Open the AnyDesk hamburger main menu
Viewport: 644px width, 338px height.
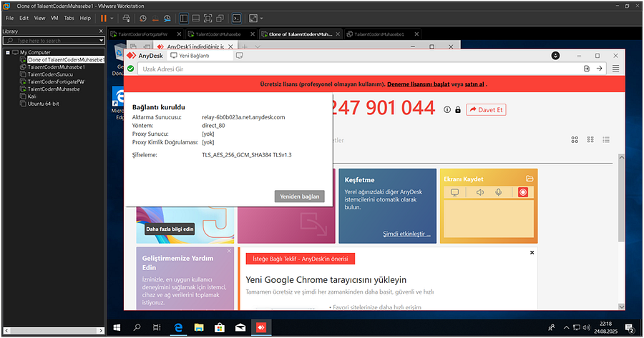pos(615,69)
